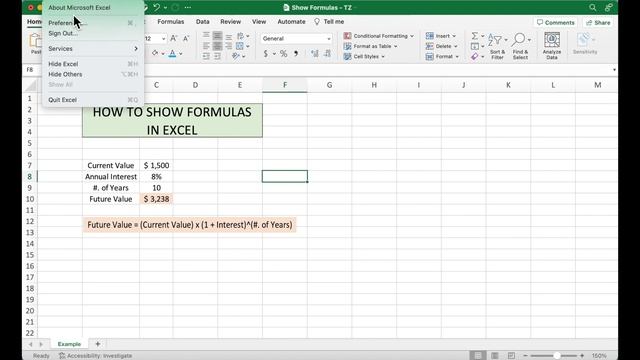Click the Share button
640x360 pixels.
coord(598,22)
